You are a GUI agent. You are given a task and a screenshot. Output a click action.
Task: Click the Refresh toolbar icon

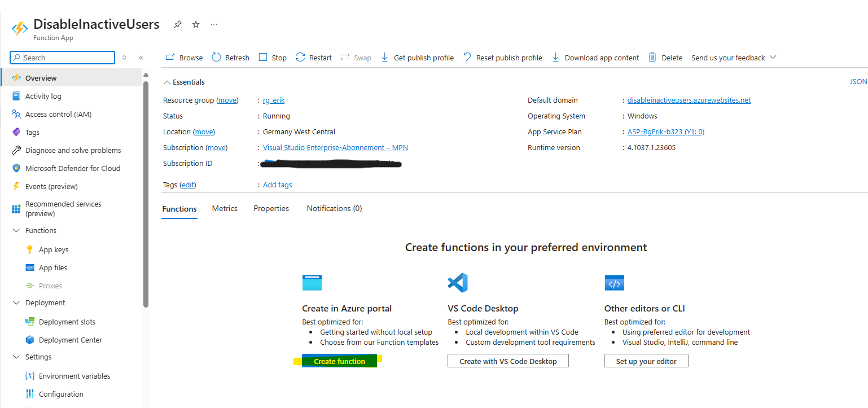(x=217, y=58)
